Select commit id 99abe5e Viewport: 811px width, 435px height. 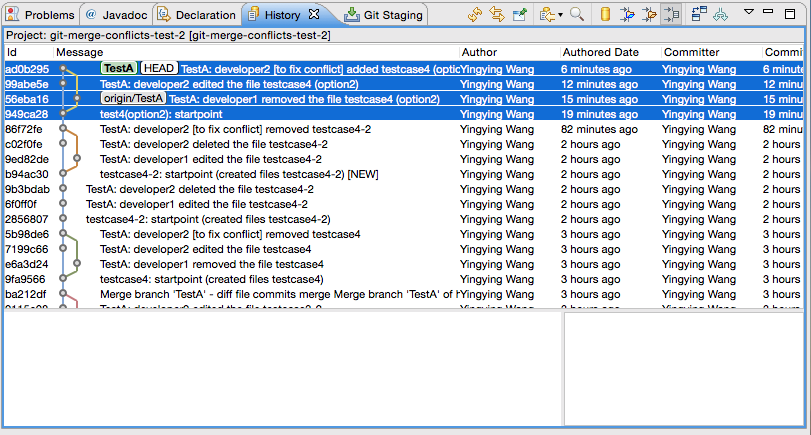27,84
